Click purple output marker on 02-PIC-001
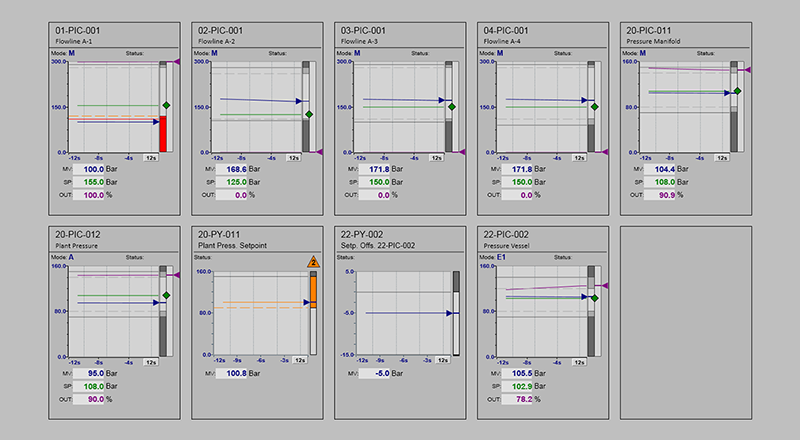Image resolution: width=800 pixels, height=440 pixels. pos(319,152)
